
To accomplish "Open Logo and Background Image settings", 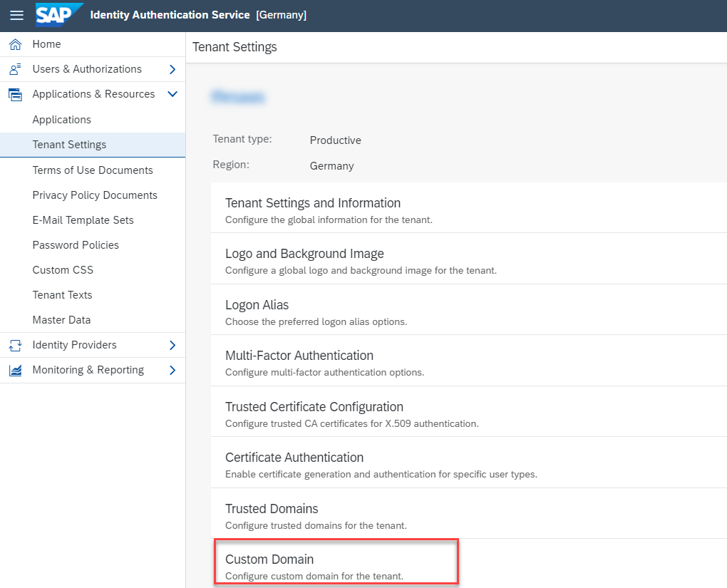I will click(x=469, y=259).
